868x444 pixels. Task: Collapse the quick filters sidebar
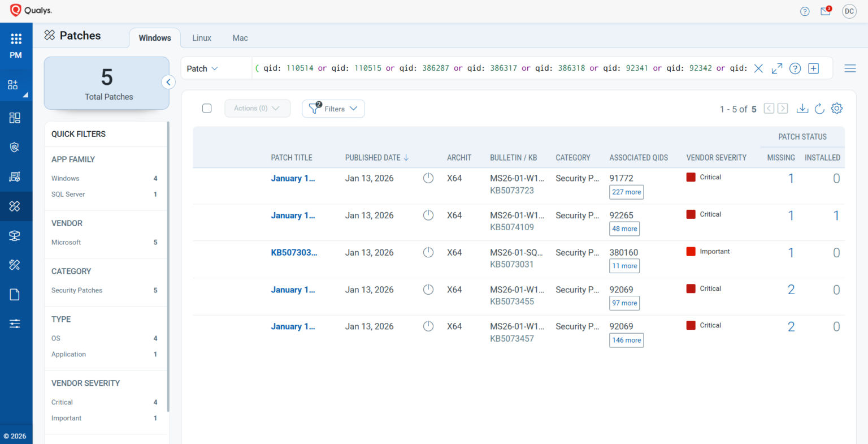[x=168, y=82]
